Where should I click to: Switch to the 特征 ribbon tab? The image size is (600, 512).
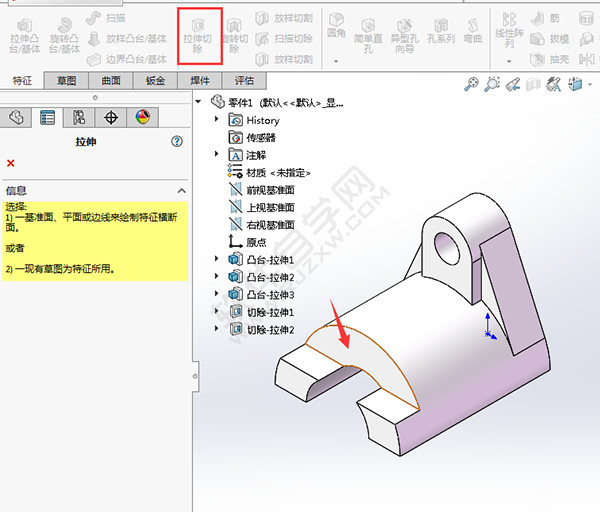pos(22,81)
